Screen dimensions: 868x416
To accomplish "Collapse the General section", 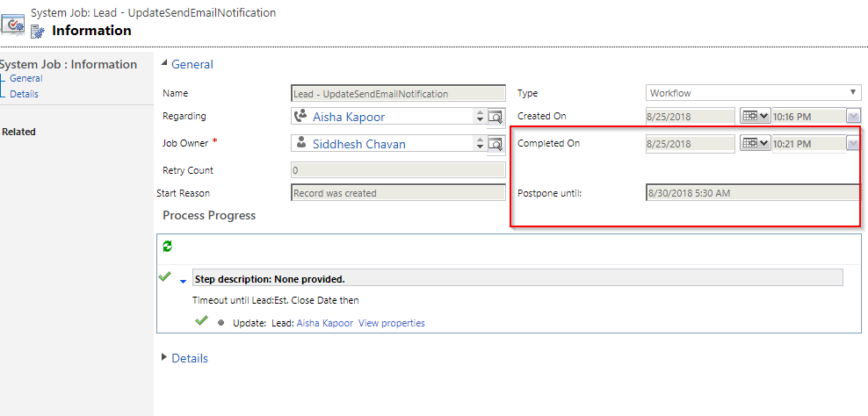I will point(164,64).
